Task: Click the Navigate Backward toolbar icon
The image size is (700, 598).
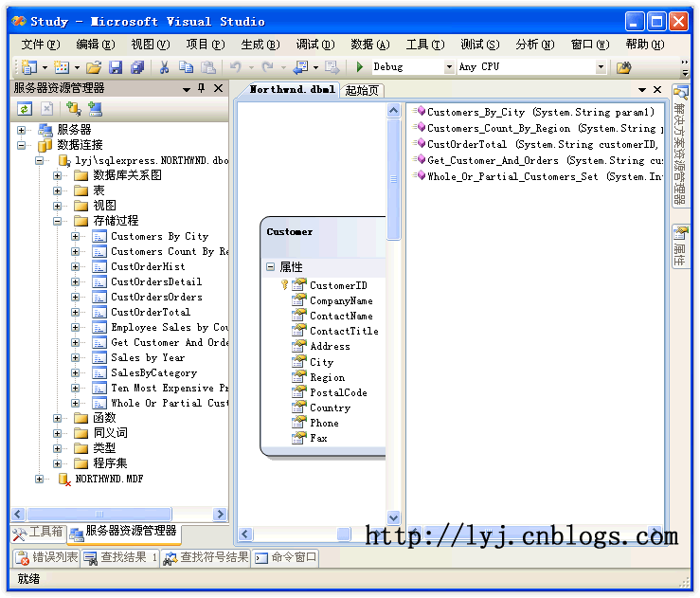Action: 300,67
